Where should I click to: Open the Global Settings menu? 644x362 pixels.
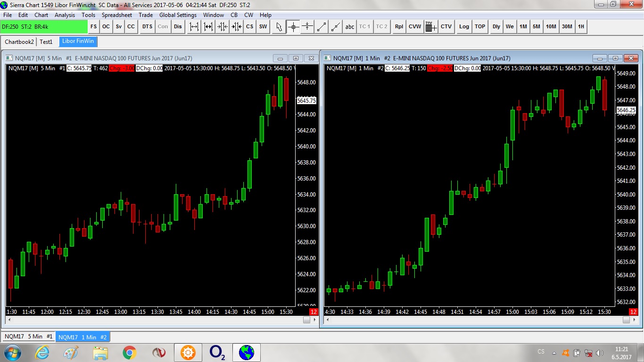coord(178,15)
